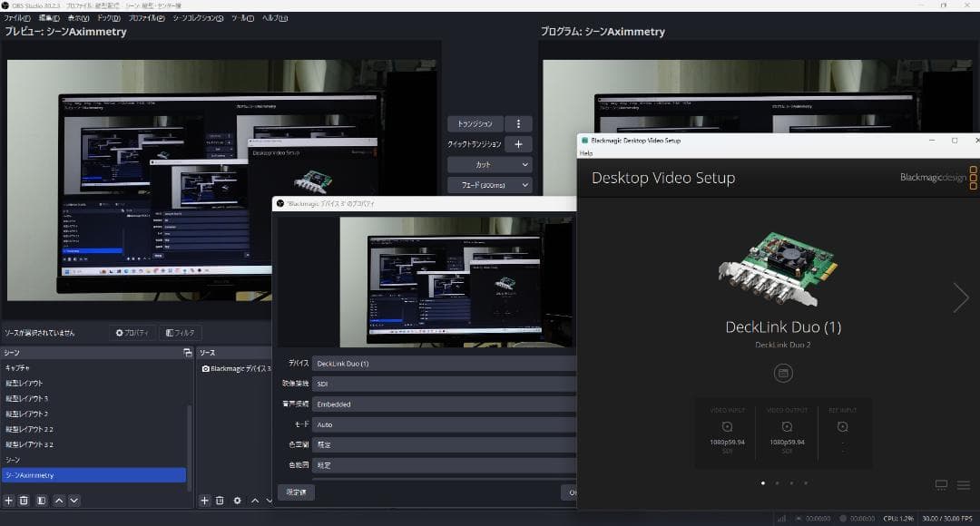This screenshot has height=526, width=980.
Task: Select the 縦型レイアウト 2 2 scene
Action: (x=93, y=429)
